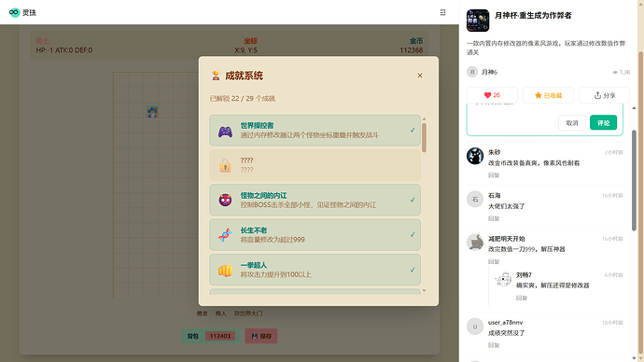Reply to user_a78nnv's comment
The image size is (644, 362).
click(x=494, y=345)
